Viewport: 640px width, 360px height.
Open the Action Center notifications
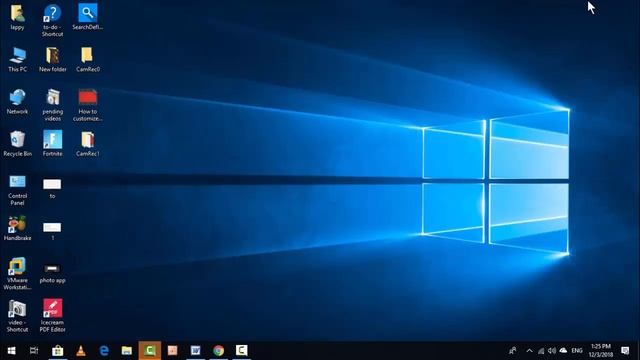[625, 351]
